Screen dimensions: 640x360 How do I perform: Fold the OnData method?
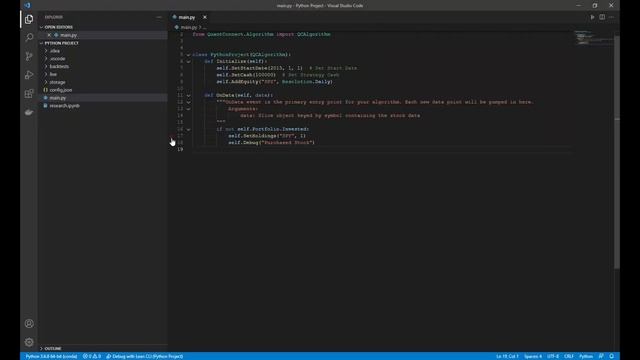point(189,95)
